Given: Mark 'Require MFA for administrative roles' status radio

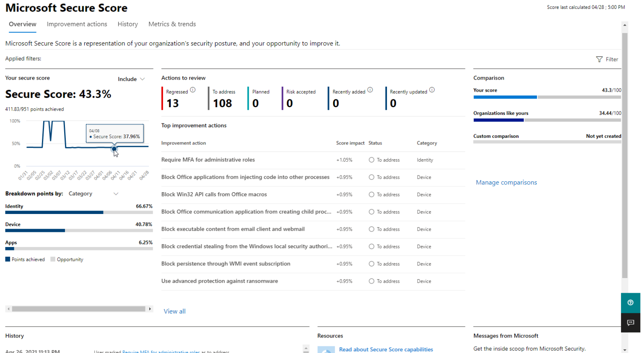Looking at the screenshot, I should [x=371, y=160].
